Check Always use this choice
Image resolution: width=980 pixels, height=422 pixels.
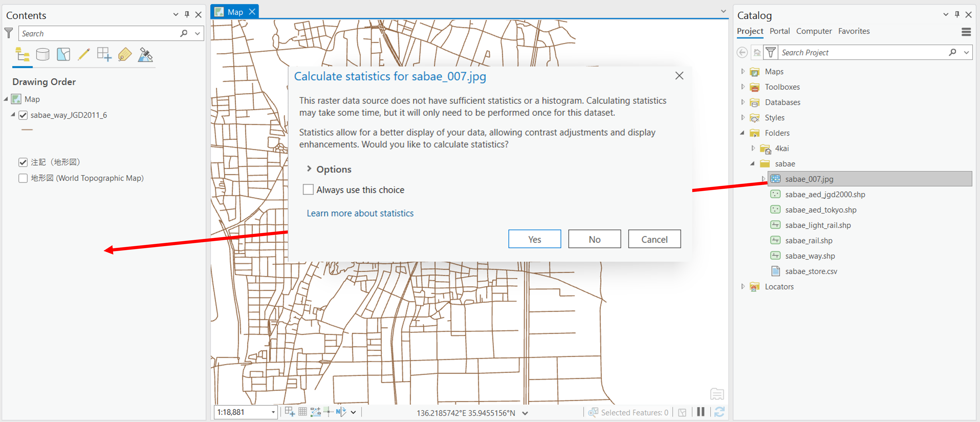[308, 190]
